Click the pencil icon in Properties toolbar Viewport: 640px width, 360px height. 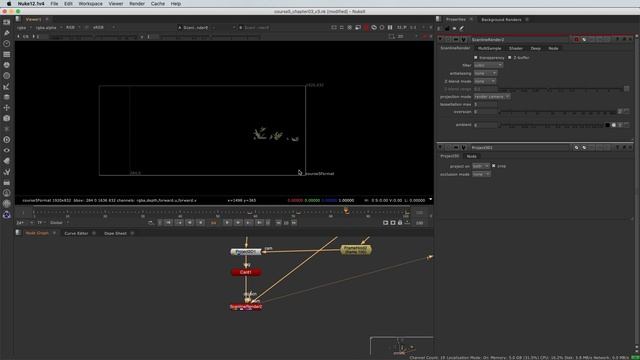point(462,29)
